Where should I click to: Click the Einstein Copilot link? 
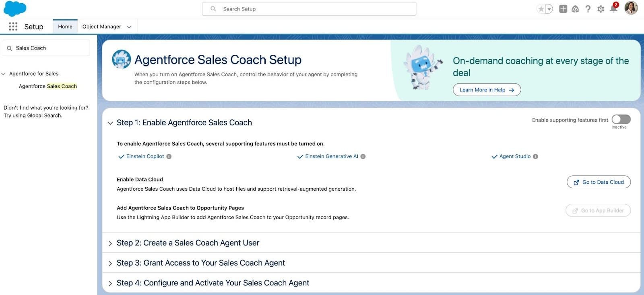pos(145,156)
